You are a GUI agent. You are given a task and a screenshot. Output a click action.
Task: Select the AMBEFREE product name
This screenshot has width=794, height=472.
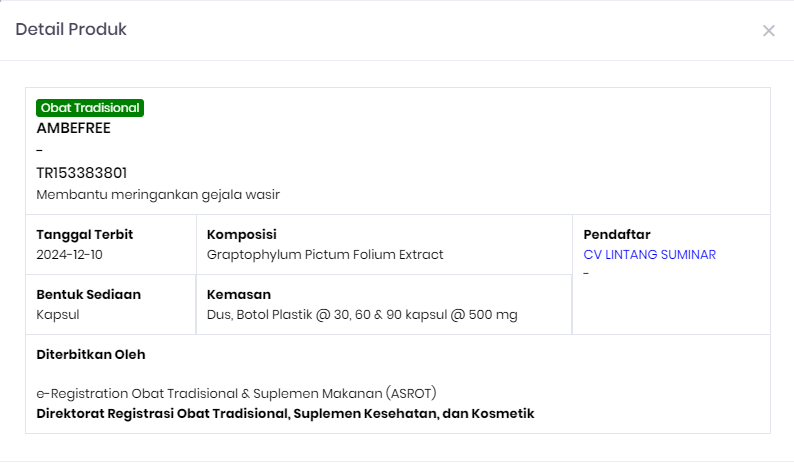point(73,128)
